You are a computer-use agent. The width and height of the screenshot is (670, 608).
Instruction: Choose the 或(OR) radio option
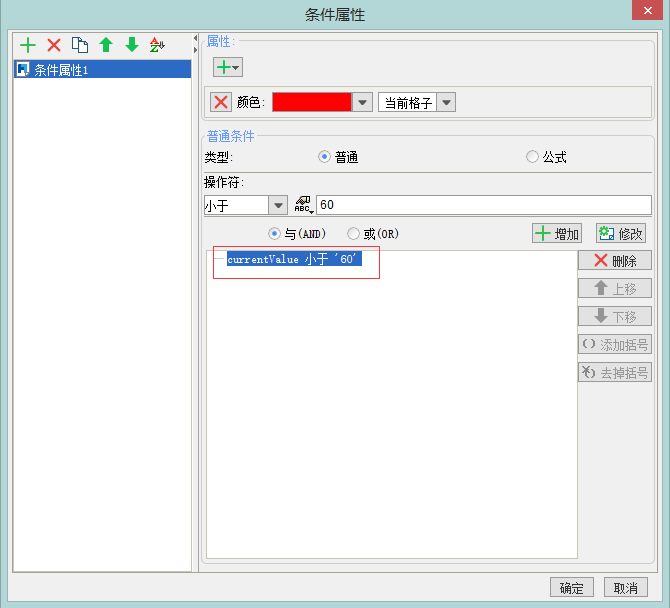point(353,234)
